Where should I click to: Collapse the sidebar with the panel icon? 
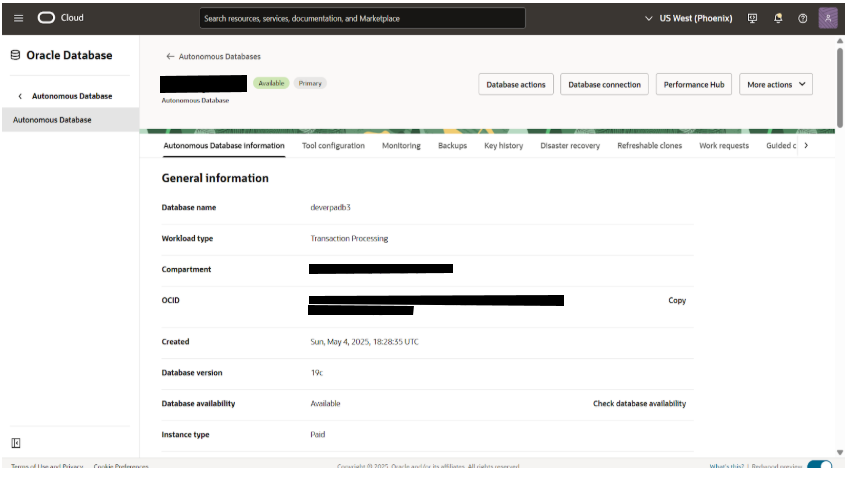point(16,443)
